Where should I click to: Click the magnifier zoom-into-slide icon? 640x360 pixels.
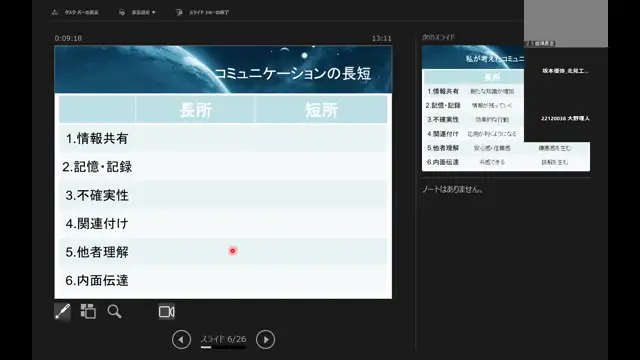pyautogui.click(x=114, y=311)
